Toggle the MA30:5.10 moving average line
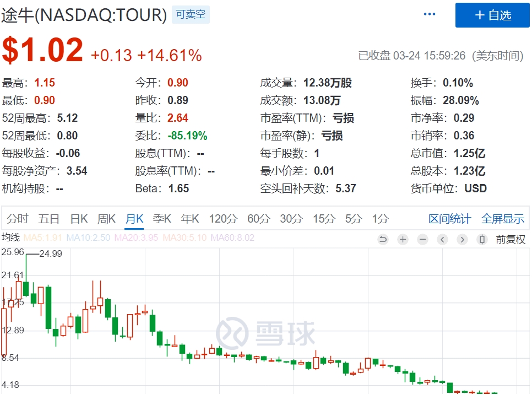 184,237
